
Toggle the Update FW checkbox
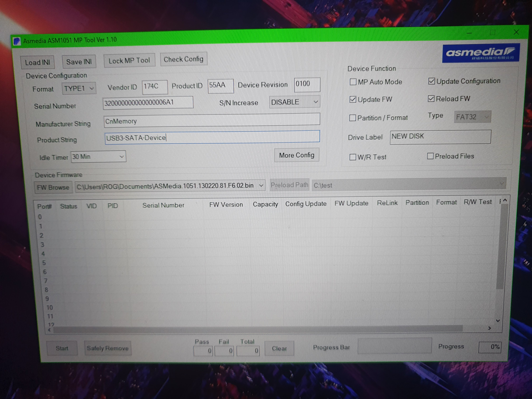353,99
